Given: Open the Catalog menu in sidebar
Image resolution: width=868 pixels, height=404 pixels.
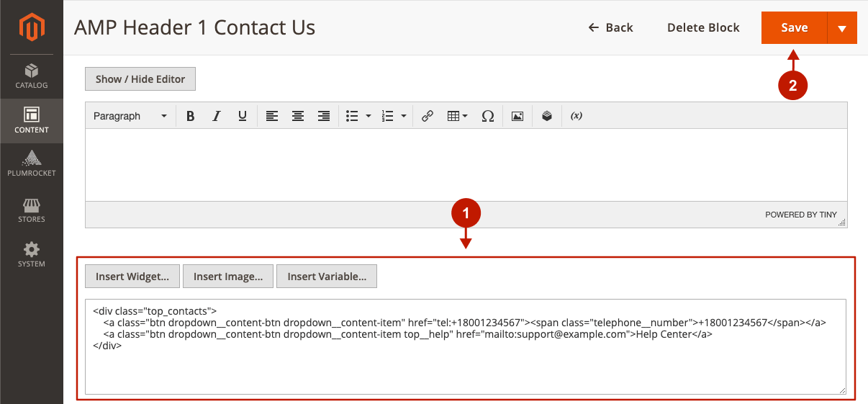Looking at the screenshot, I should tap(31, 76).
